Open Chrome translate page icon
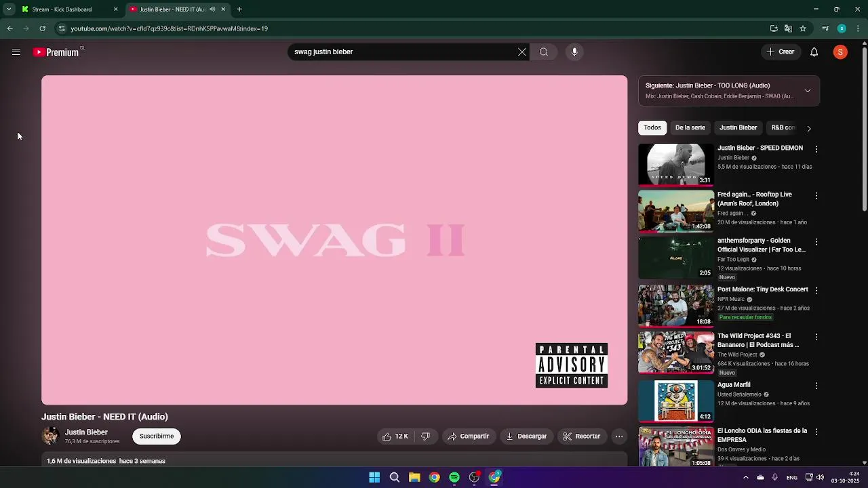The image size is (868, 488). (x=788, y=28)
